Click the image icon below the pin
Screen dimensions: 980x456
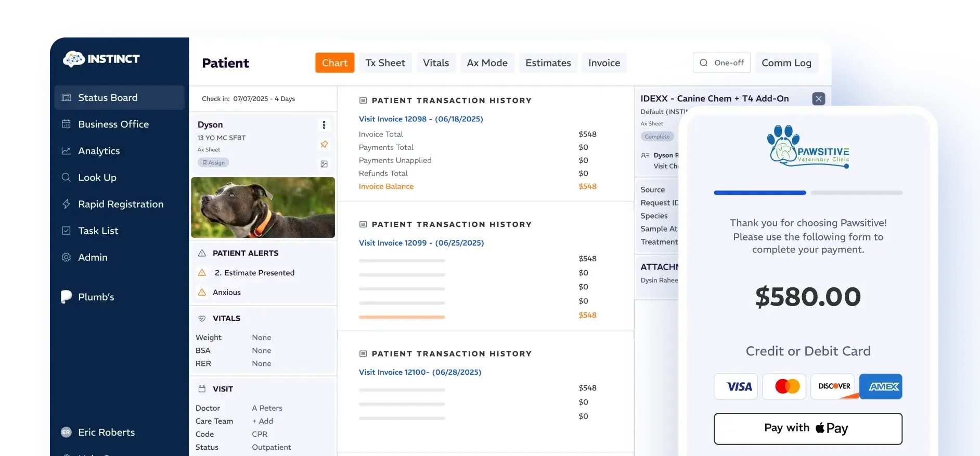click(324, 164)
